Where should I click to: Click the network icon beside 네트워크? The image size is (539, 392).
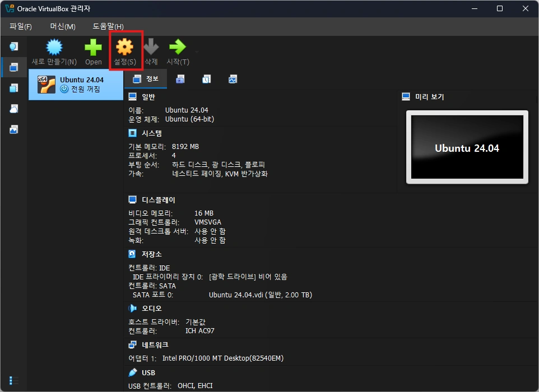132,344
